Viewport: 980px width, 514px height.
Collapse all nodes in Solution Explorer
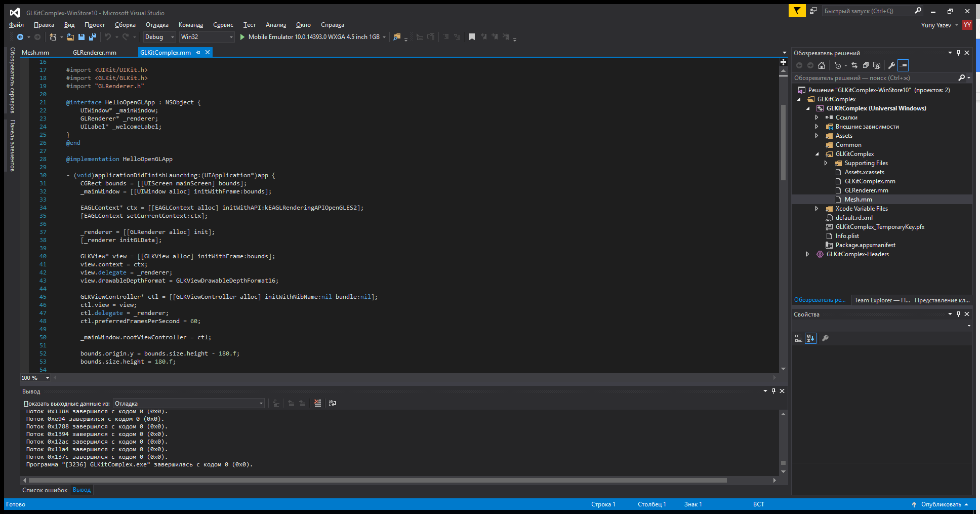click(x=866, y=65)
